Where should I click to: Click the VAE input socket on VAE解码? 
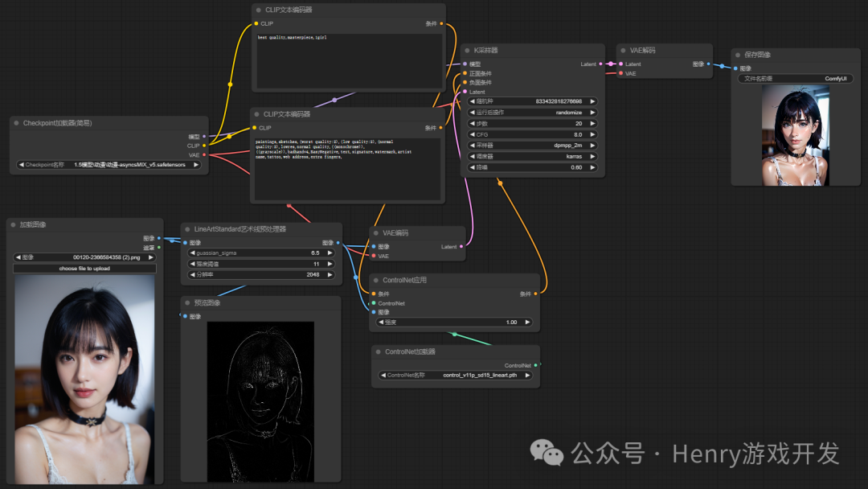(621, 73)
